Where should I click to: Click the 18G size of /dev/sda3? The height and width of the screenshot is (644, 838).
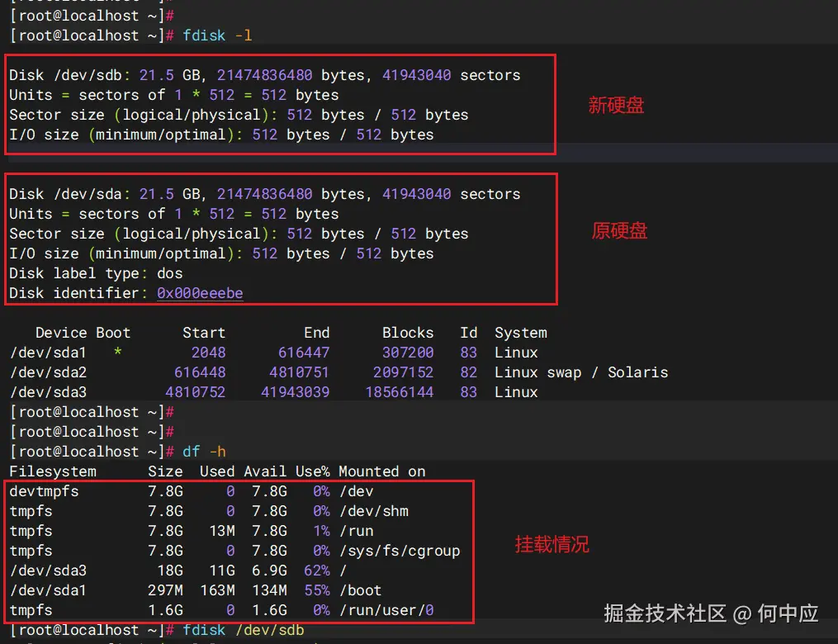pyautogui.click(x=170, y=571)
